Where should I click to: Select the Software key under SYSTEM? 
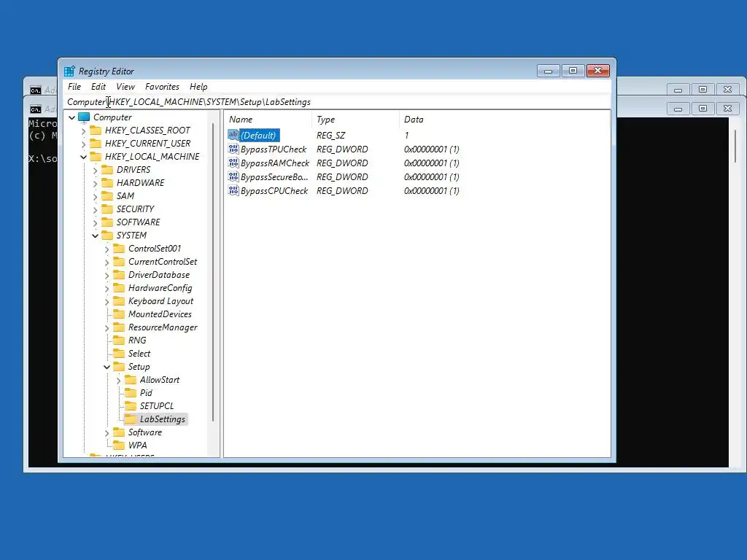[145, 432]
